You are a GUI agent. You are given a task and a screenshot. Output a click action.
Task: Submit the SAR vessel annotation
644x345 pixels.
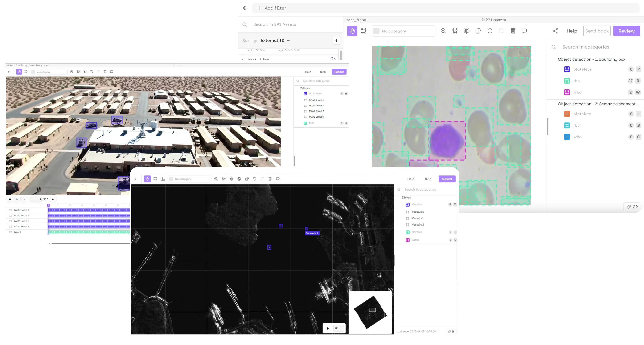click(x=447, y=179)
